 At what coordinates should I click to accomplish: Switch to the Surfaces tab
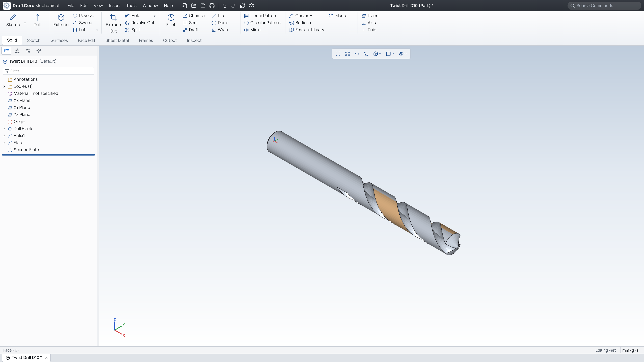point(59,40)
